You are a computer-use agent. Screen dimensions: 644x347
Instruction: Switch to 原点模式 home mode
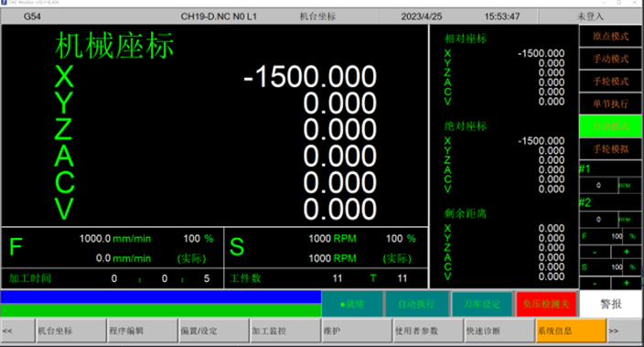610,37
